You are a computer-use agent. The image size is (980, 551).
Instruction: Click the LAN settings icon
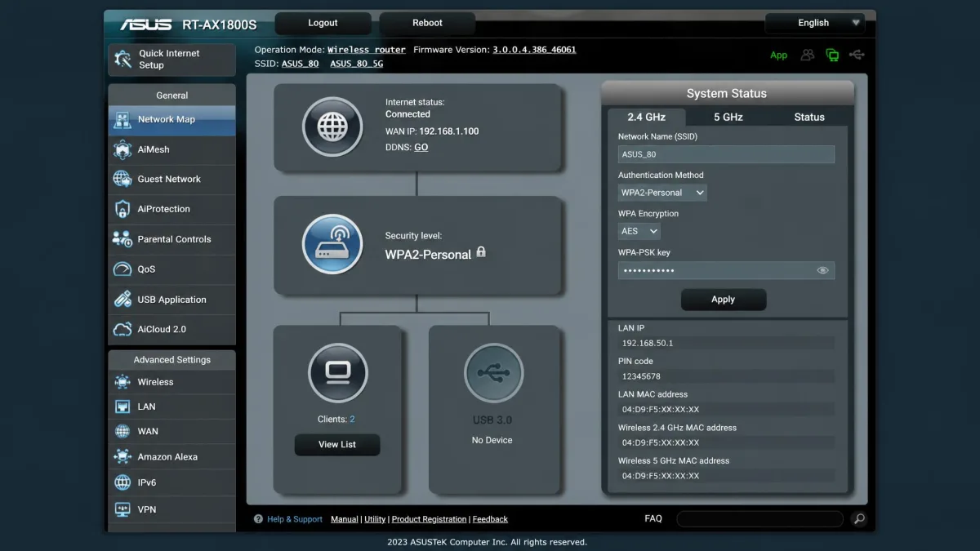[x=122, y=407]
